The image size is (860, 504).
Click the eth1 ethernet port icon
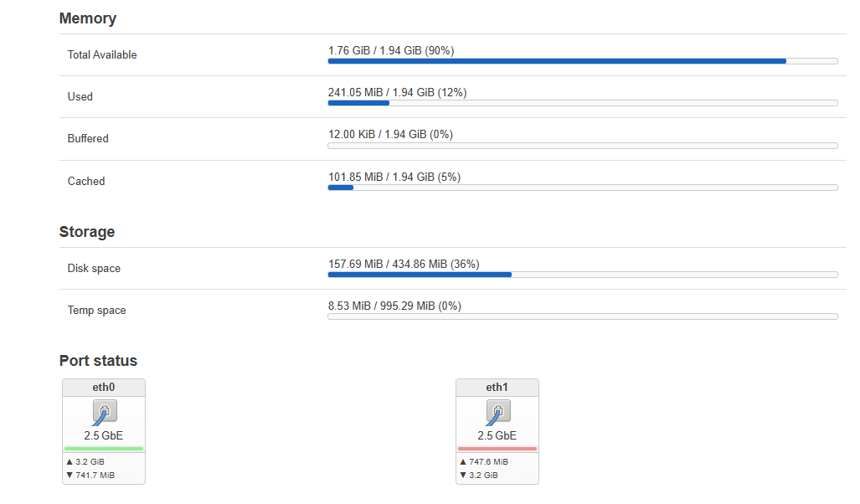pyautogui.click(x=497, y=412)
